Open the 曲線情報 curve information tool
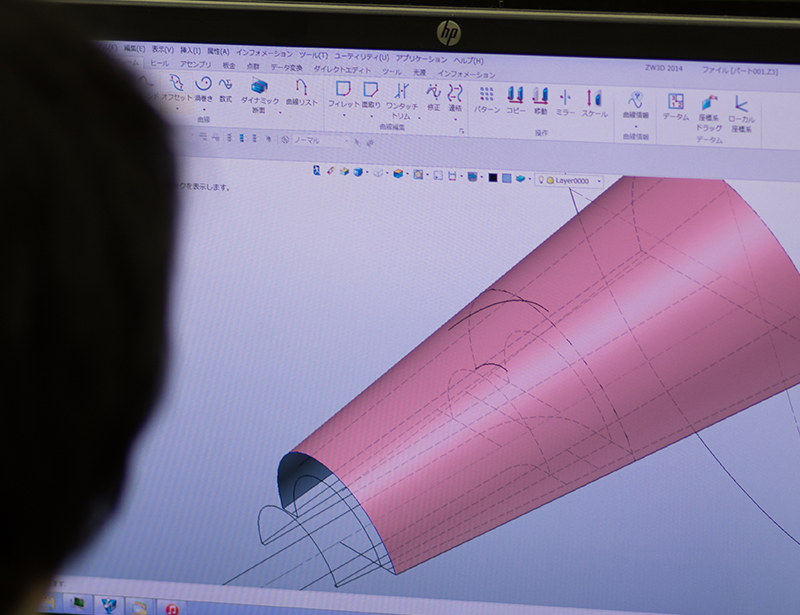Screen dimensions: 800x615 pyautogui.click(x=636, y=106)
